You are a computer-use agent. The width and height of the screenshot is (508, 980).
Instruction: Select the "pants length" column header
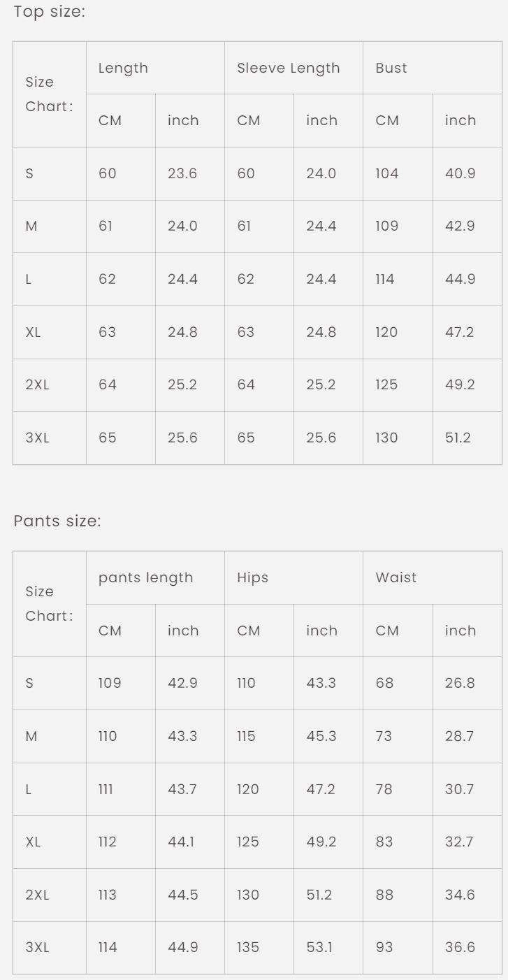coord(145,578)
